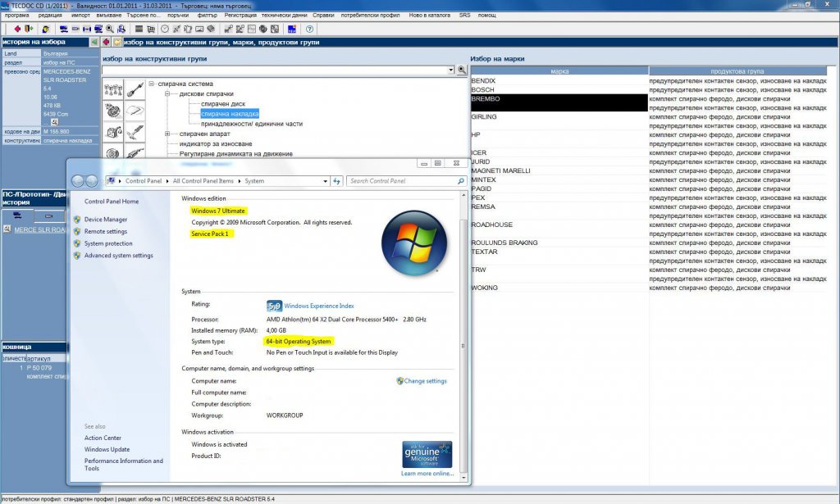The image size is (840, 504).
Task: Click the Search Control Panel field
Action: 402,181
